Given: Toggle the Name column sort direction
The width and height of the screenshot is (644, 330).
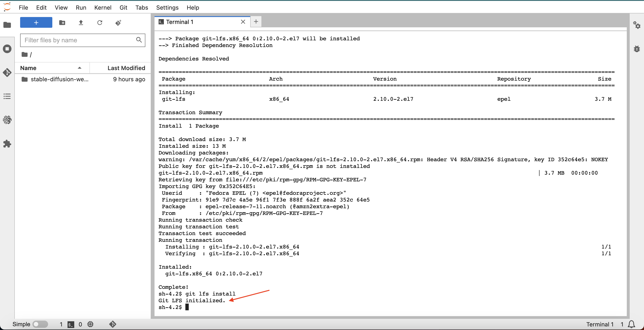Looking at the screenshot, I should coord(80,68).
